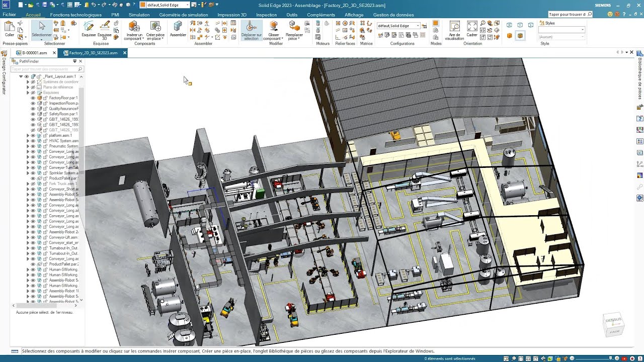This screenshot has width=644, height=362.
Task: Toggle visibility eye of Fork Truck.asm:1
Action: pos(33,184)
